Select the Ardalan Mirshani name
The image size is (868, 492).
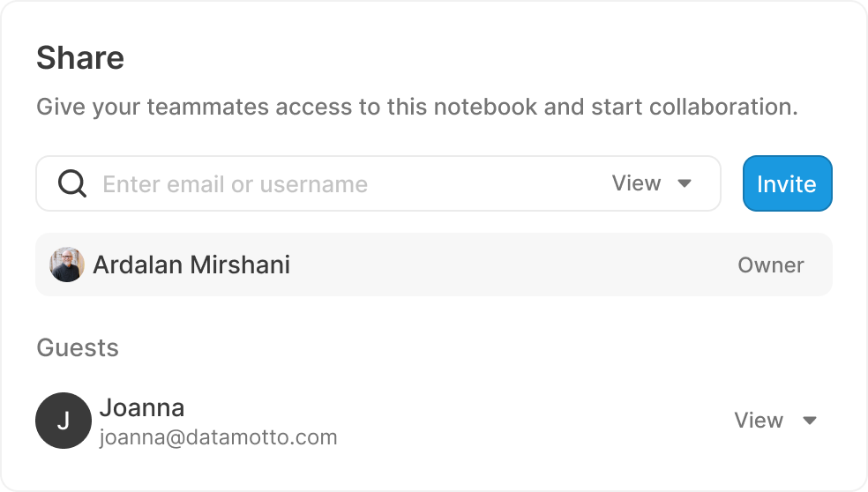pyautogui.click(x=191, y=265)
